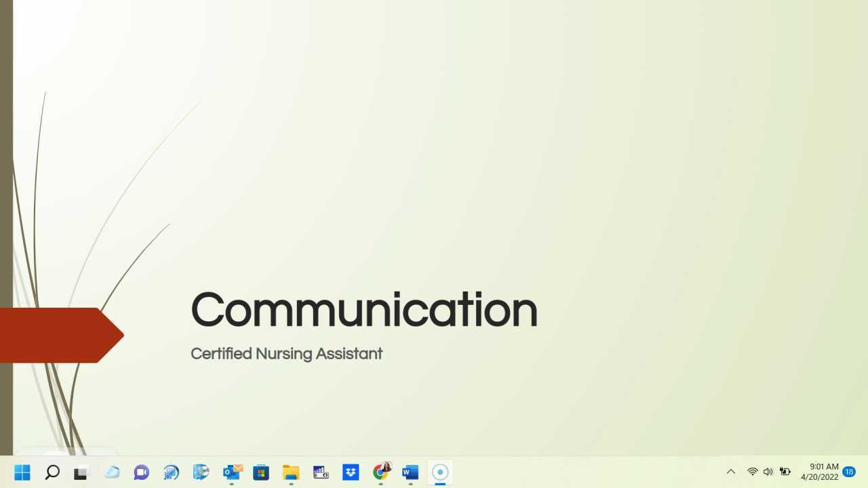
Task: Open Wi-Fi quick settings from the tray
Action: (753, 472)
